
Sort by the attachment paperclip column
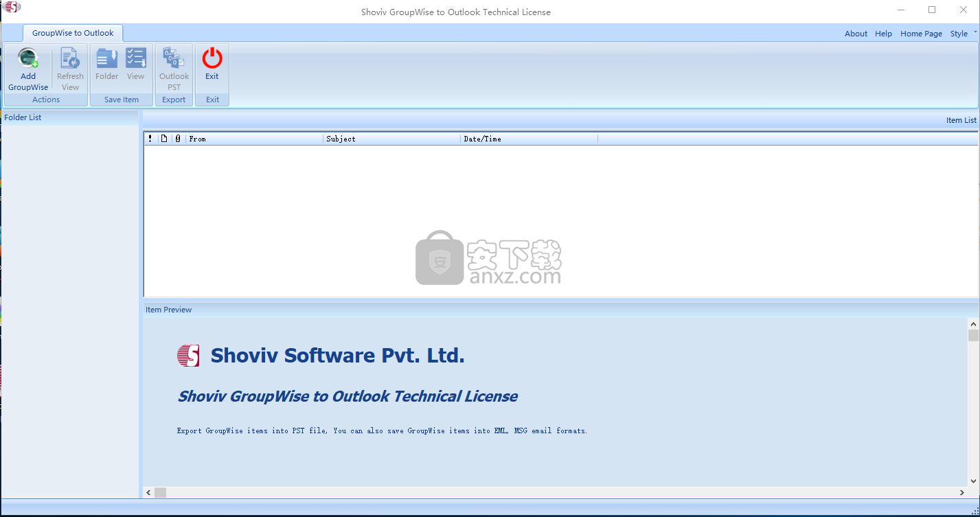(178, 139)
